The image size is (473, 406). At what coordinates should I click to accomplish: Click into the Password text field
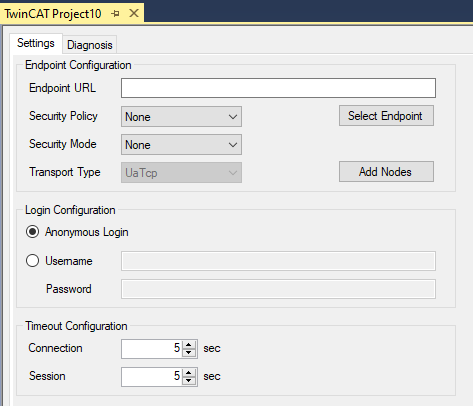pyautogui.click(x=278, y=289)
